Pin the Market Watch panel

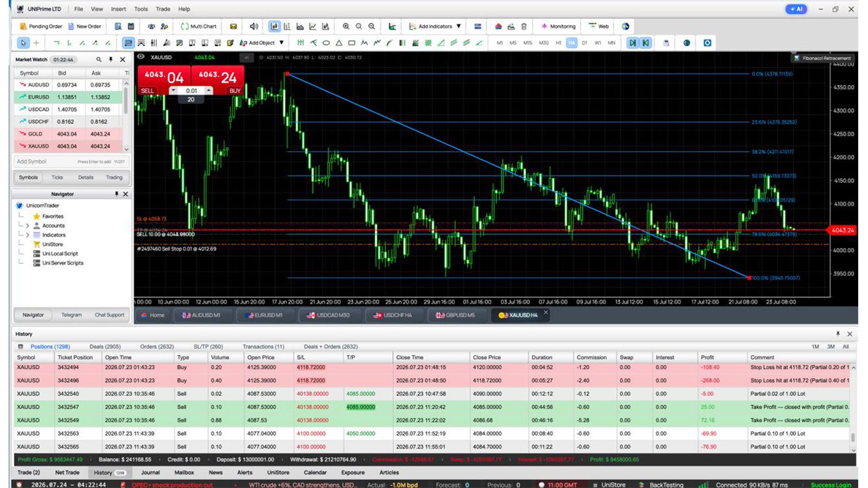tap(111, 60)
